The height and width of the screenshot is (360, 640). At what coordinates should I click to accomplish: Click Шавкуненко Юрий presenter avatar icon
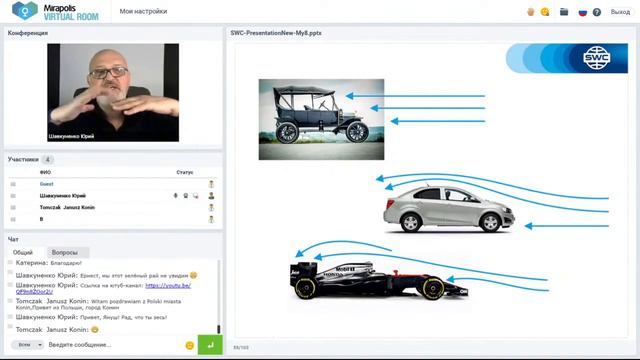[211, 196]
